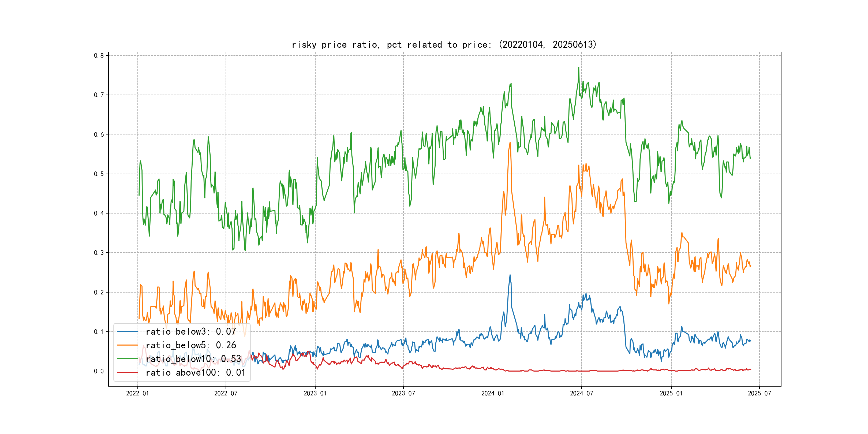Click the 0.0 y-axis tick label
This screenshot has width=868, height=434.
pos(99,371)
